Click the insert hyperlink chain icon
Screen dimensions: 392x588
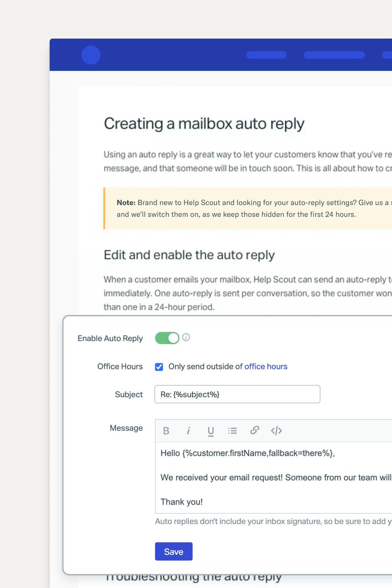tap(254, 430)
